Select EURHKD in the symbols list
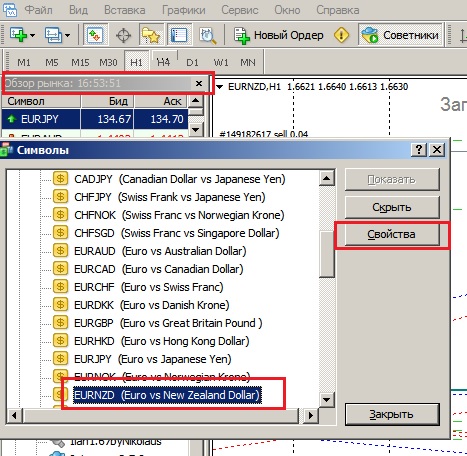Viewport: 467px width, 456px height. coord(162,341)
